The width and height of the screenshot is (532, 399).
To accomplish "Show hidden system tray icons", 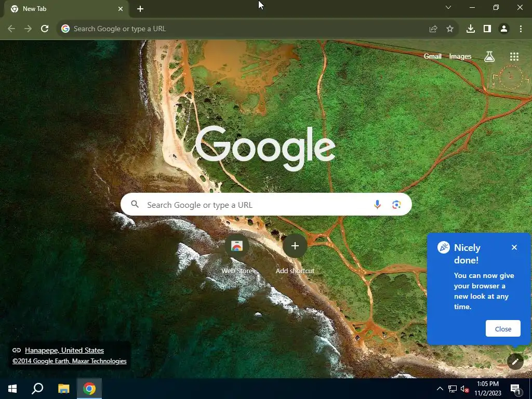I will pyautogui.click(x=440, y=389).
